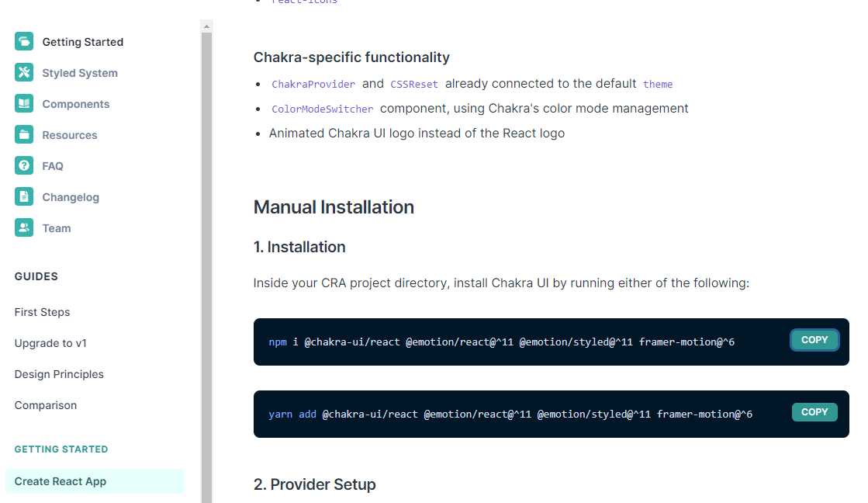This screenshot has width=868, height=503.
Task: Go to the Components section
Action: pyautogui.click(x=76, y=104)
